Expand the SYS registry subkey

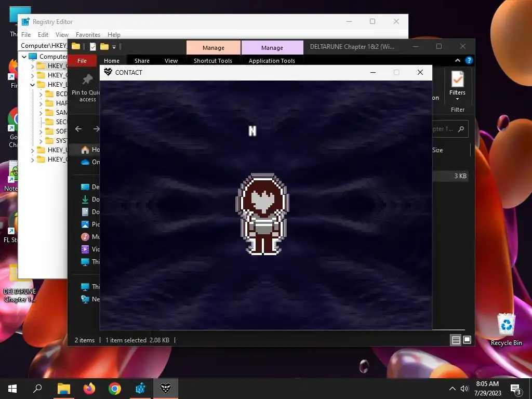[41, 140]
